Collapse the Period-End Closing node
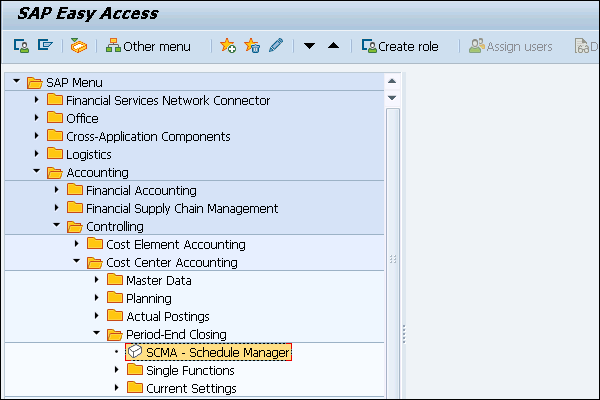 98,334
